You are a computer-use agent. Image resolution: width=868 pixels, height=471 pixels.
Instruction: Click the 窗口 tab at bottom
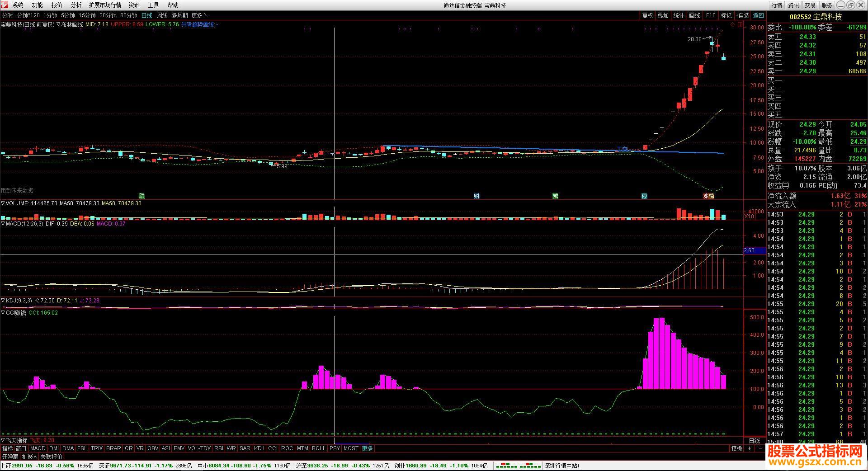(x=21, y=448)
